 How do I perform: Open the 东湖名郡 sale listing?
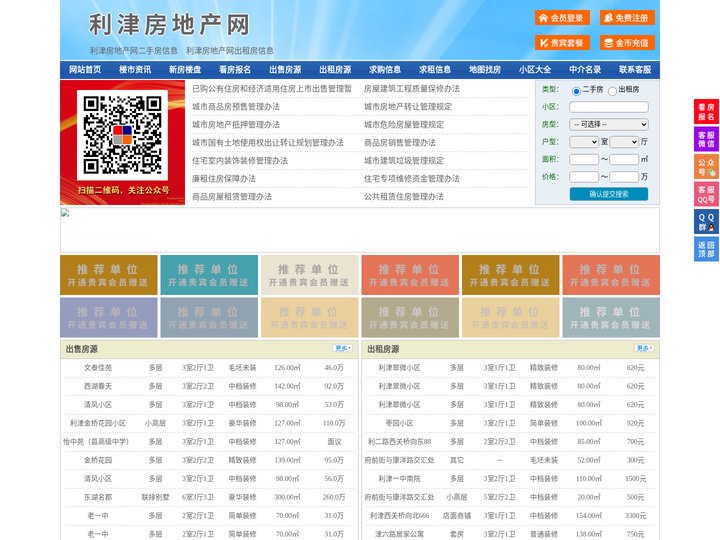point(98,497)
